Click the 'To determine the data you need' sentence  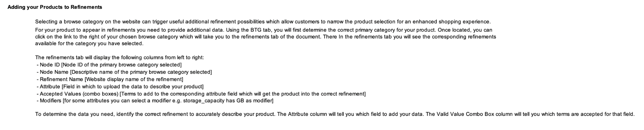click(x=335, y=114)
